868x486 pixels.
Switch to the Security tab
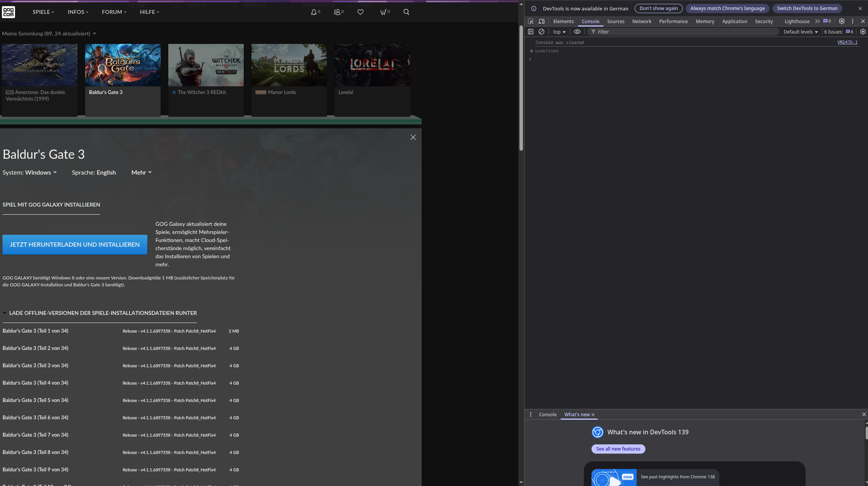764,21
